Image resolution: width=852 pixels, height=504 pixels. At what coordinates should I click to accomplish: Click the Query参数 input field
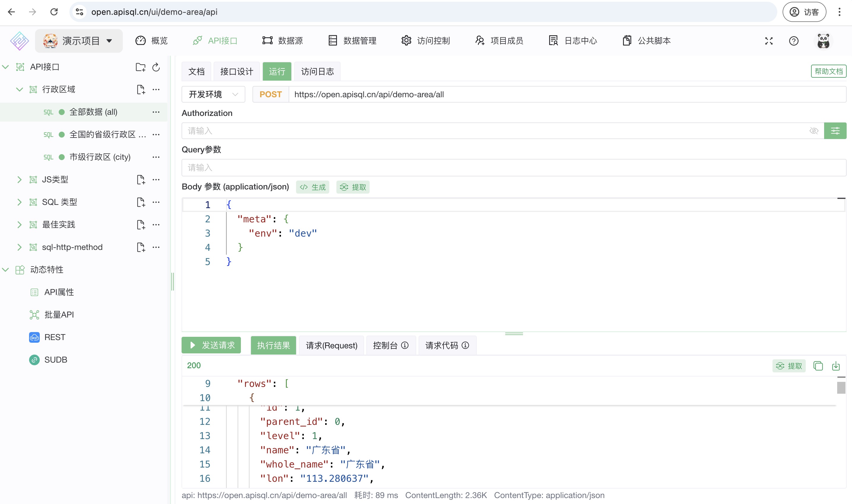point(513,168)
